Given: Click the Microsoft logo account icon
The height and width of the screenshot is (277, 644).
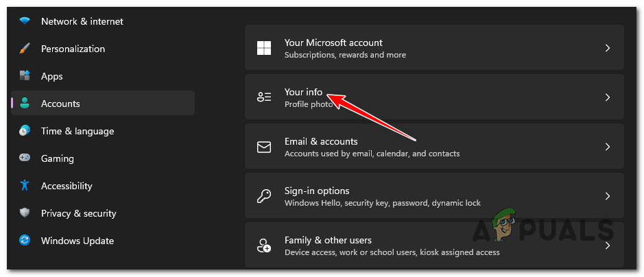Looking at the screenshot, I should tap(264, 48).
